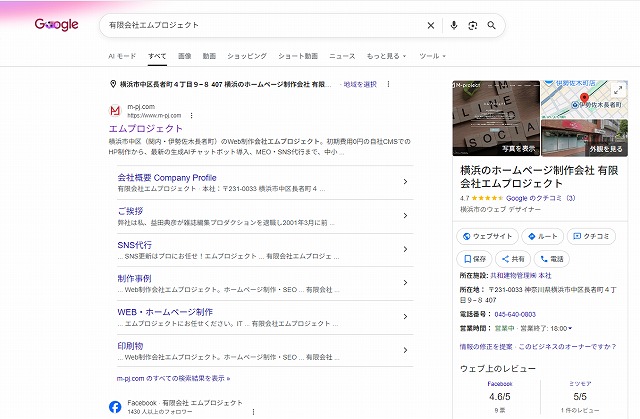Click the location pin icon beside address

pyautogui.click(x=113, y=84)
